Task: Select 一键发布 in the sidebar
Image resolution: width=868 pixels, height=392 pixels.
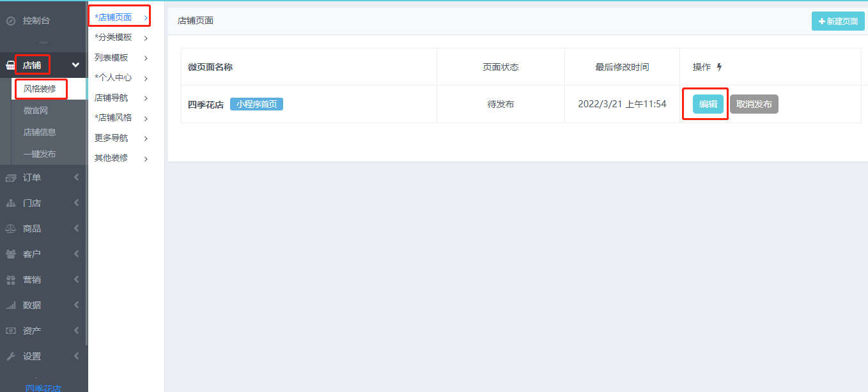Action: coord(40,154)
